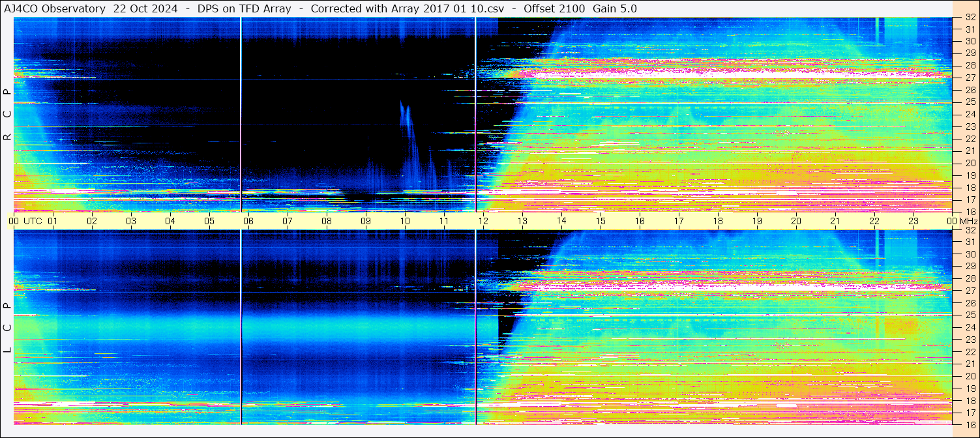This screenshot has height=438, width=980.
Task: Click the 06 UTC hour label
Action: (248, 221)
